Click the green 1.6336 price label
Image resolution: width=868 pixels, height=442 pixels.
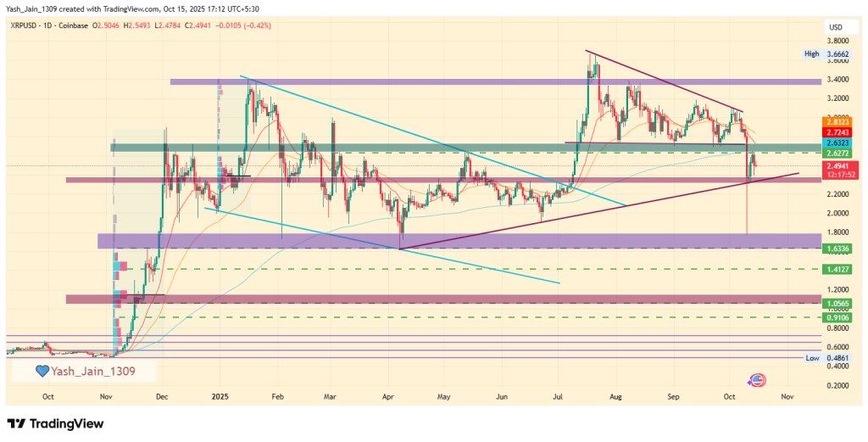pyautogui.click(x=837, y=248)
